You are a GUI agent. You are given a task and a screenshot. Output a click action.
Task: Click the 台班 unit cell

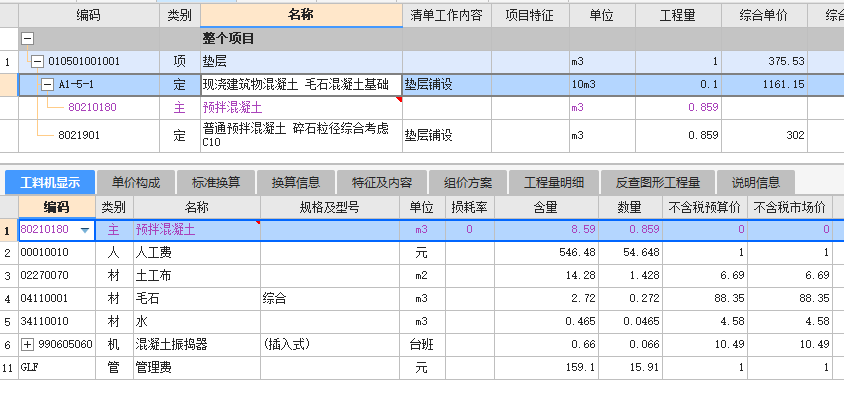click(x=422, y=345)
